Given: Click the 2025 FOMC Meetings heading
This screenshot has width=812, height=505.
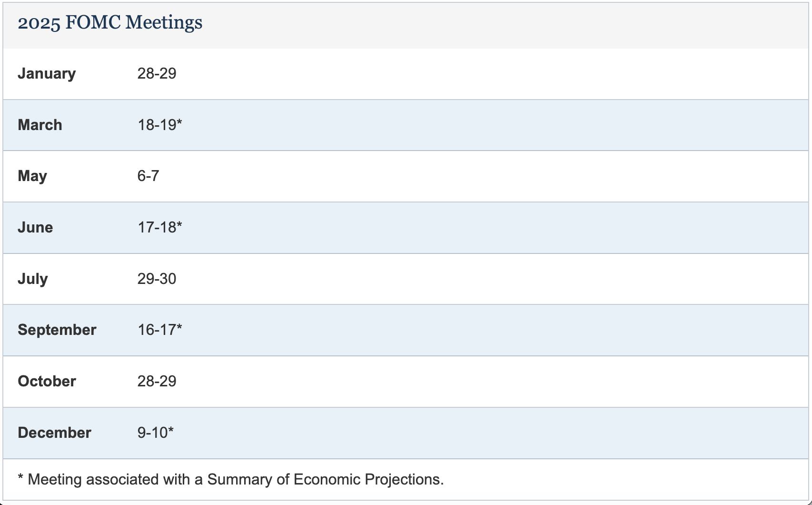Looking at the screenshot, I should pos(110,22).
